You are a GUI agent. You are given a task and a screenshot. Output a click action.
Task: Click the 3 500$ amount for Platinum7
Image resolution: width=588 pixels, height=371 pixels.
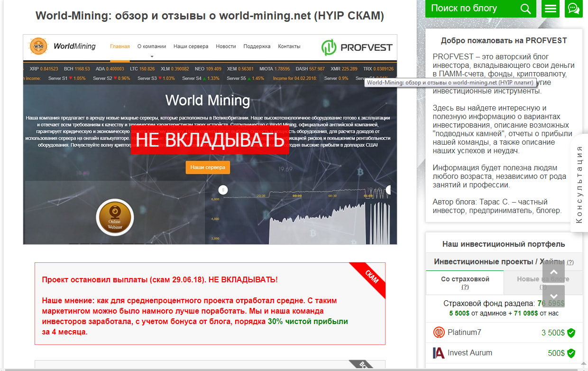(x=553, y=333)
